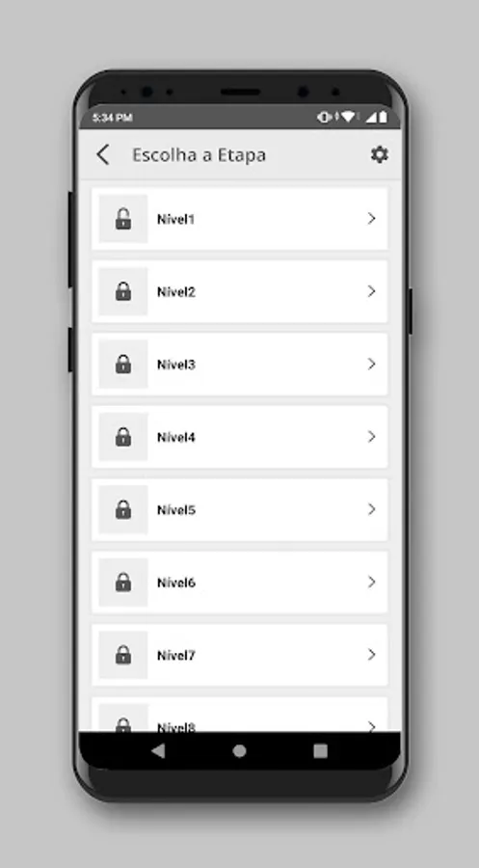Click the lock icon next to Nivel6

point(123,583)
